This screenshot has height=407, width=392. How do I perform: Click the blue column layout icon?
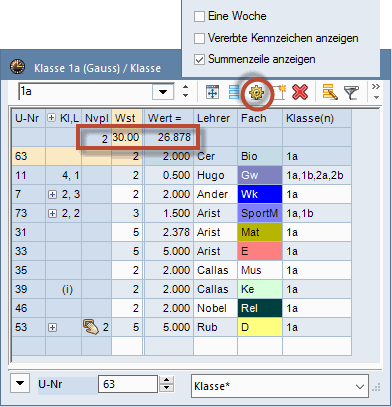coord(212,92)
